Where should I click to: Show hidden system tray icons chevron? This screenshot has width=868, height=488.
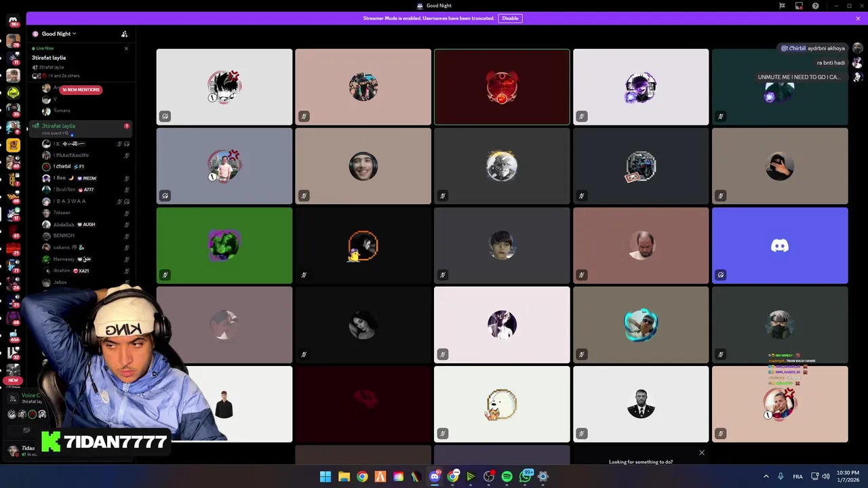(766, 476)
